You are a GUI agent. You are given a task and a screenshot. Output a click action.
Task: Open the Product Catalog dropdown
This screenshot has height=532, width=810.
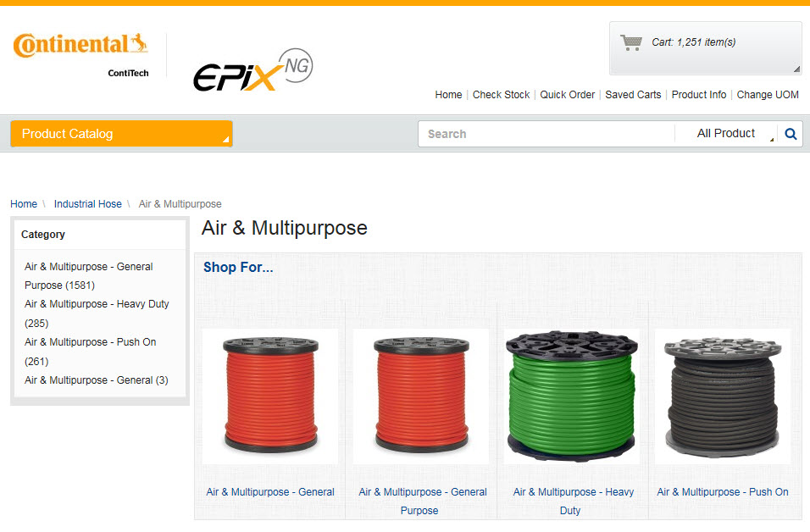point(121,134)
